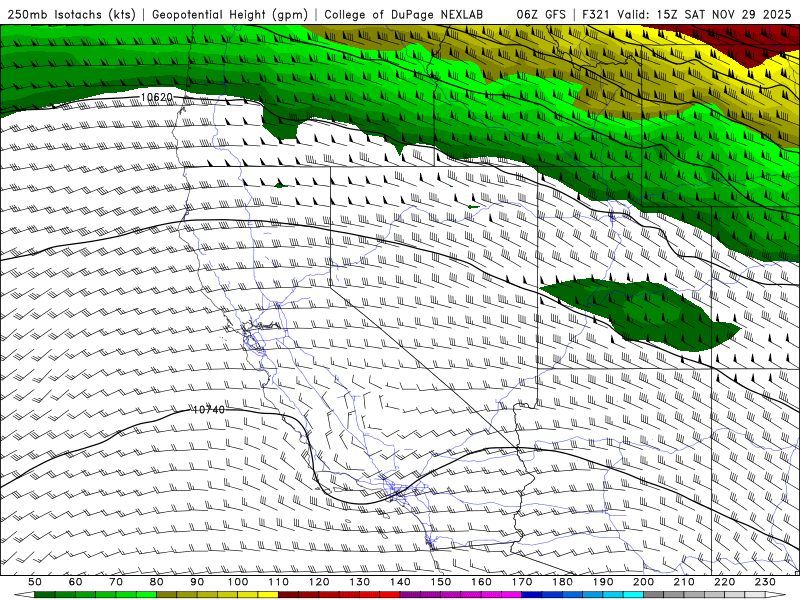Click the 100 value on the color scale
This screenshot has height=600, width=800.
coord(238,582)
